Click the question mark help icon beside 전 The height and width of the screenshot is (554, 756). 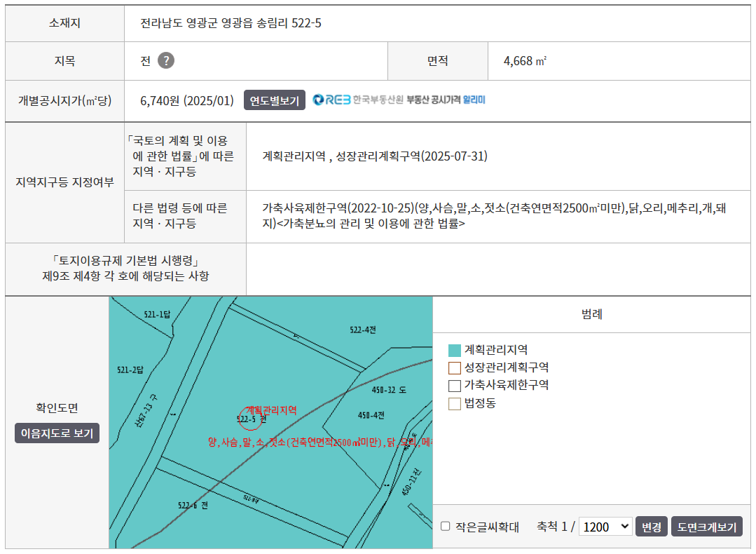pos(165,61)
